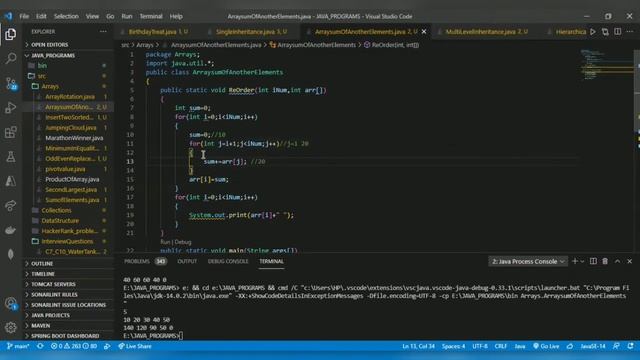
Task: Open the File menu
Action: 24,16
